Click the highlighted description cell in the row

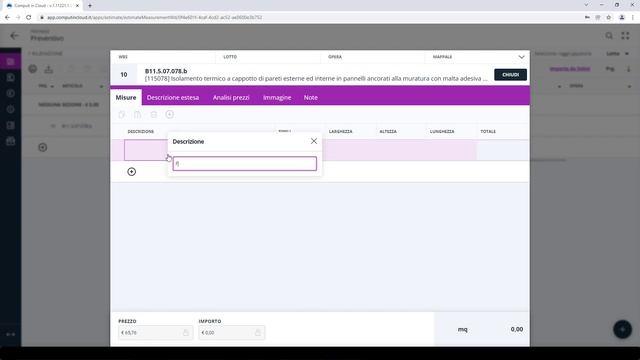(x=145, y=150)
